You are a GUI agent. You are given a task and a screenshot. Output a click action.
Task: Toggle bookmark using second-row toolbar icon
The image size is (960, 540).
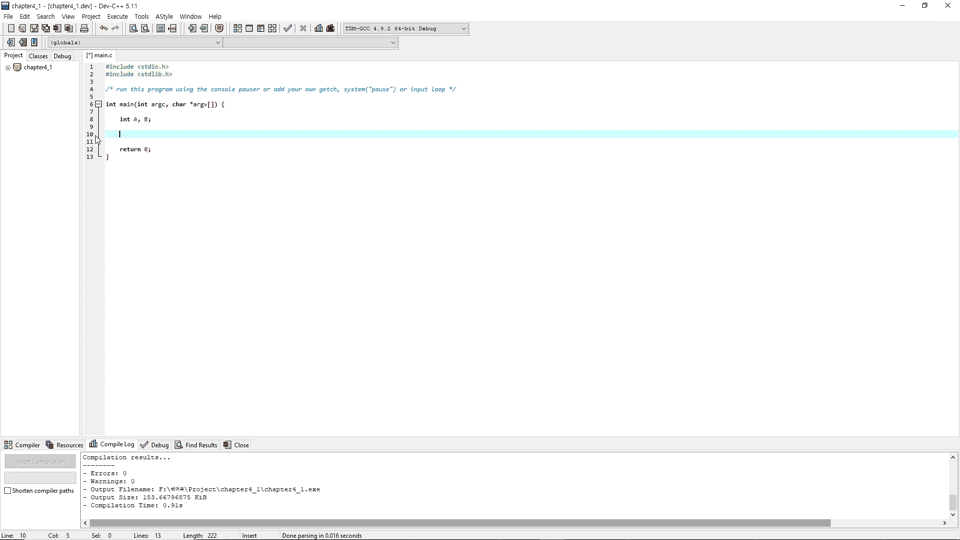coord(22,42)
